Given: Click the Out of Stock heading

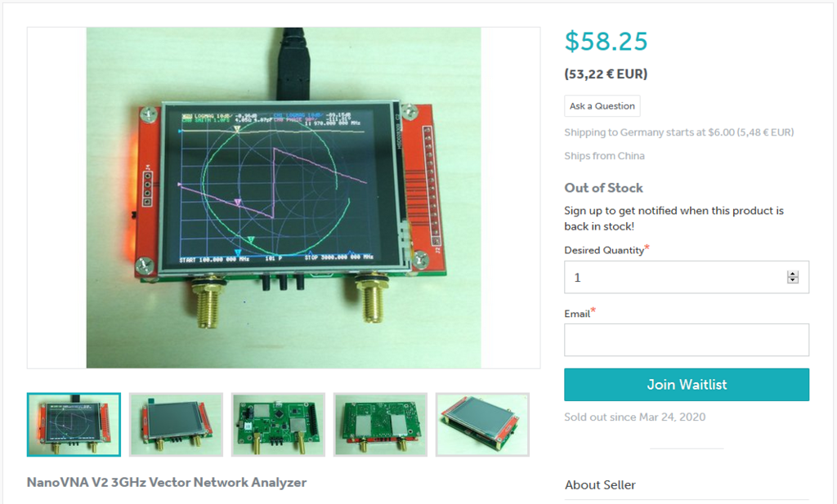Looking at the screenshot, I should [604, 188].
